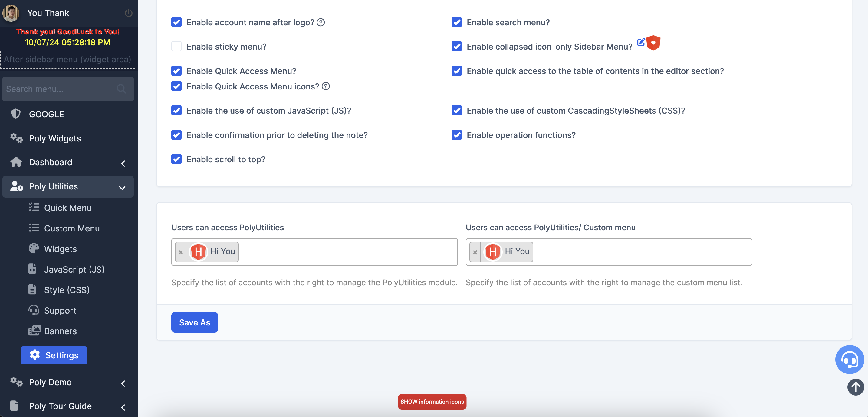Click the orange heart badge icon
The width and height of the screenshot is (868, 417).
coord(653,43)
